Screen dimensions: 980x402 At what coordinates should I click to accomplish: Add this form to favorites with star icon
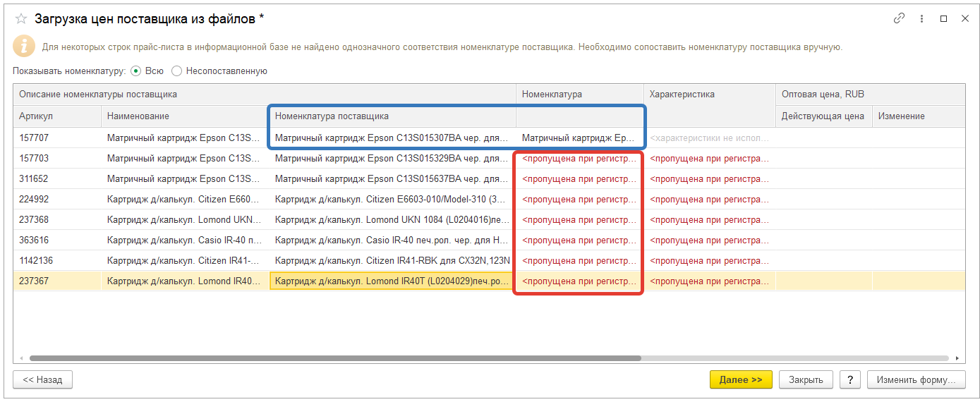(21, 19)
